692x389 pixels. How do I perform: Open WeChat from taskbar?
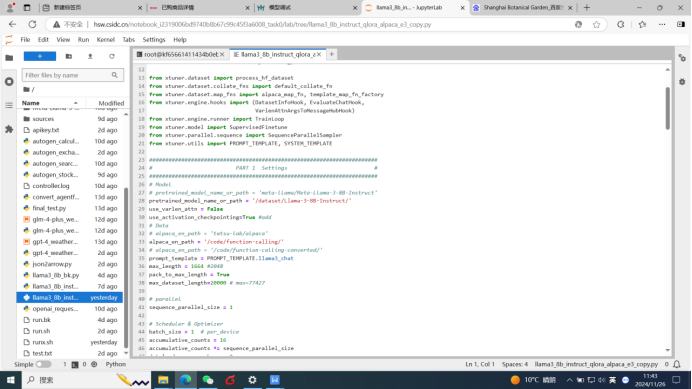tap(208, 380)
